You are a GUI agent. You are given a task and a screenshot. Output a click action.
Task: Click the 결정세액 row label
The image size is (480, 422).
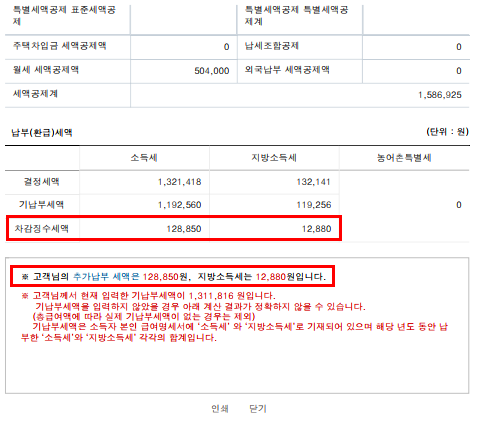click(x=41, y=182)
